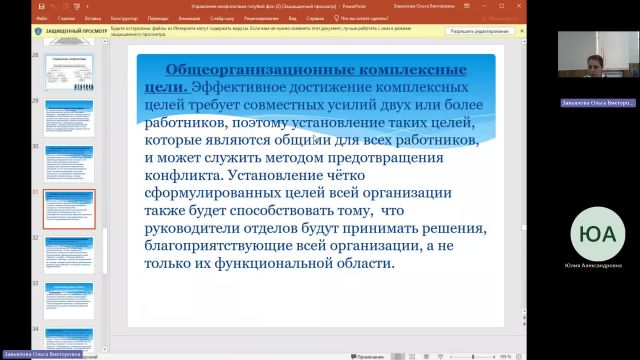Image resolution: width=640 pixels, height=360 pixels.
Task: Click the zoom percentage value
Action: pyautogui.click(x=505, y=357)
